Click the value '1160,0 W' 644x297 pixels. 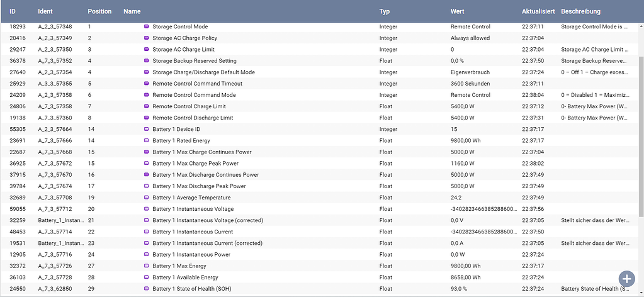pyautogui.click(x=463, y=164)
